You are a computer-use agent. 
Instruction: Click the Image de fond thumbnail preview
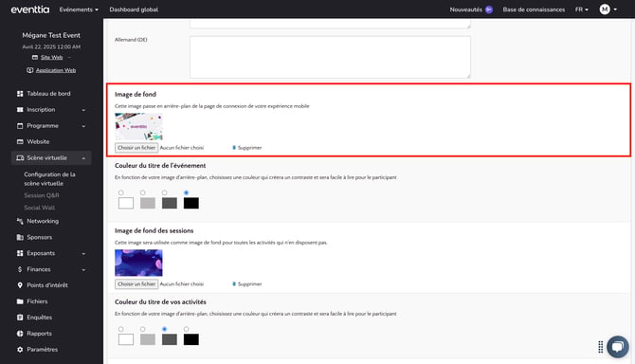[x=138, y=126]
